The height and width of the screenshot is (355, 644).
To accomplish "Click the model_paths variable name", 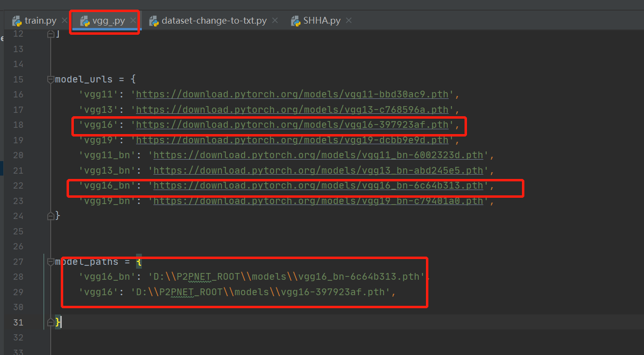I will [87, 261].
